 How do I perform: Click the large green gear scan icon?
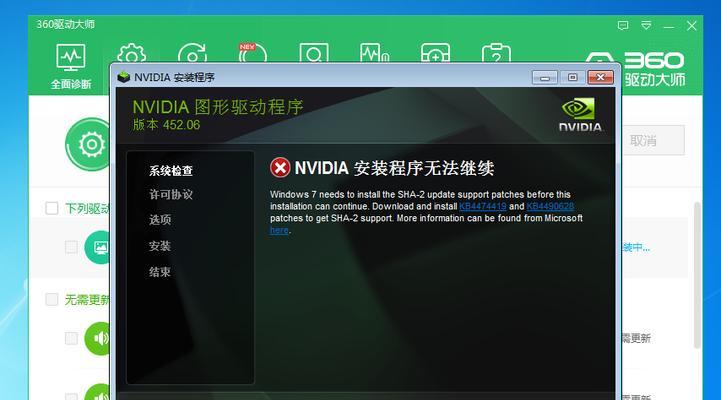tap(88, 144)
